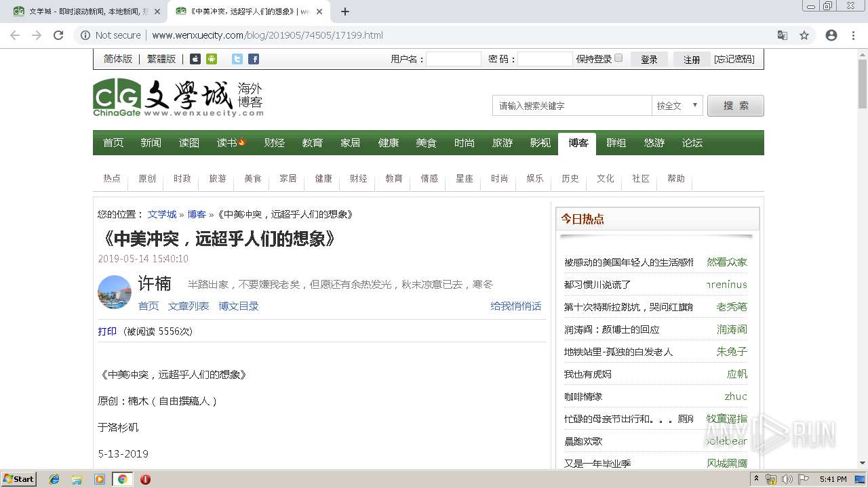Click the Android app icon in top bar
This screenshot has width=868, height=488.
[212, 59]
